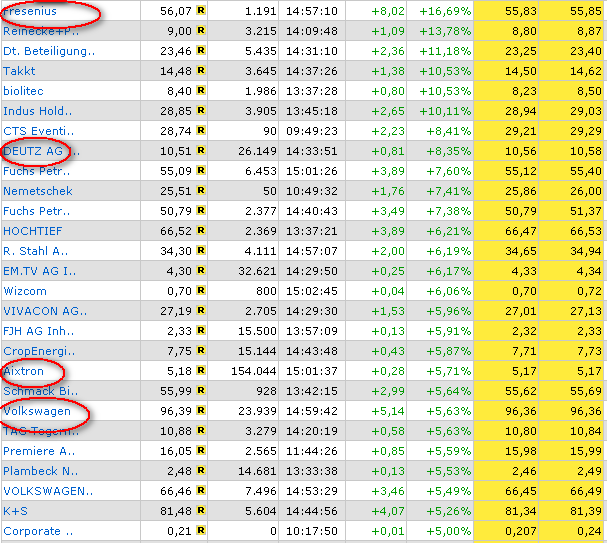Open Fuchs Petr.. link priced 50,79

[36, 211]
